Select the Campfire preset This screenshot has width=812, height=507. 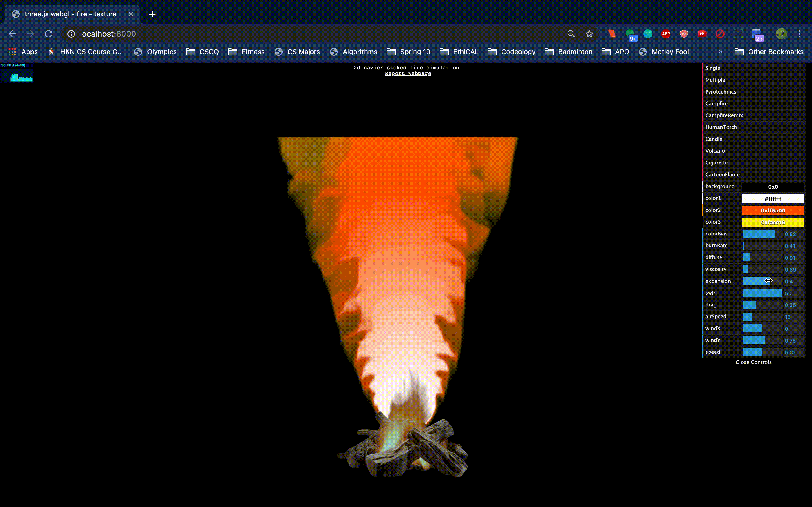pos(716,104)
